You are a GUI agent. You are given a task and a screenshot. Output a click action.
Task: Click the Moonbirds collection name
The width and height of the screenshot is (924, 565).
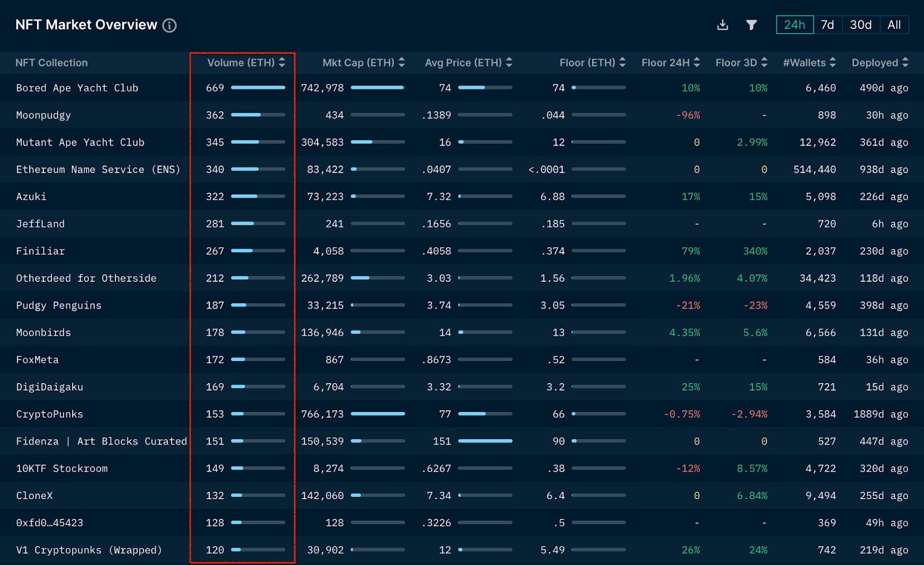click(43, 332)
